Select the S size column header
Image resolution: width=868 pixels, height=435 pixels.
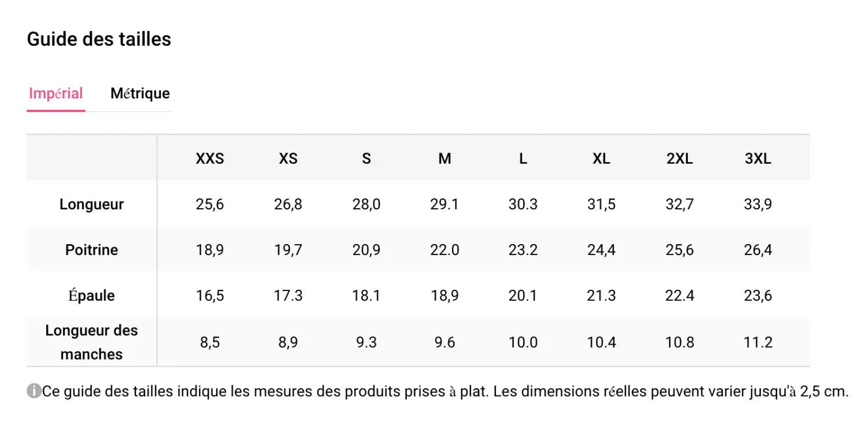pyautogui.click(x=366, y=158)
